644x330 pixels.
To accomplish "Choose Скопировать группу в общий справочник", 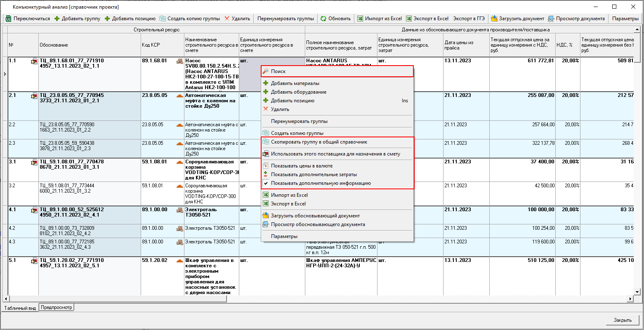I will pos(319,142).
